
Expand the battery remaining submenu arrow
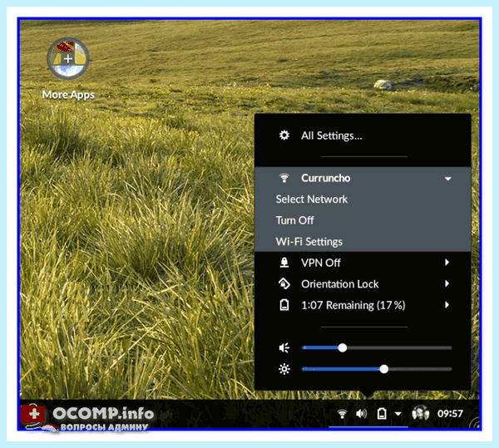(x=447, y=305)
